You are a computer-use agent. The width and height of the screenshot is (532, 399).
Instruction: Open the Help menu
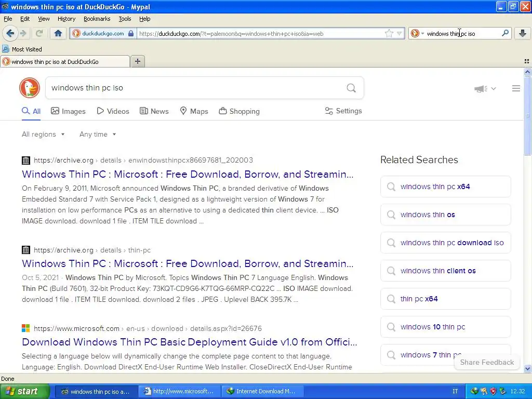point(144,19)
